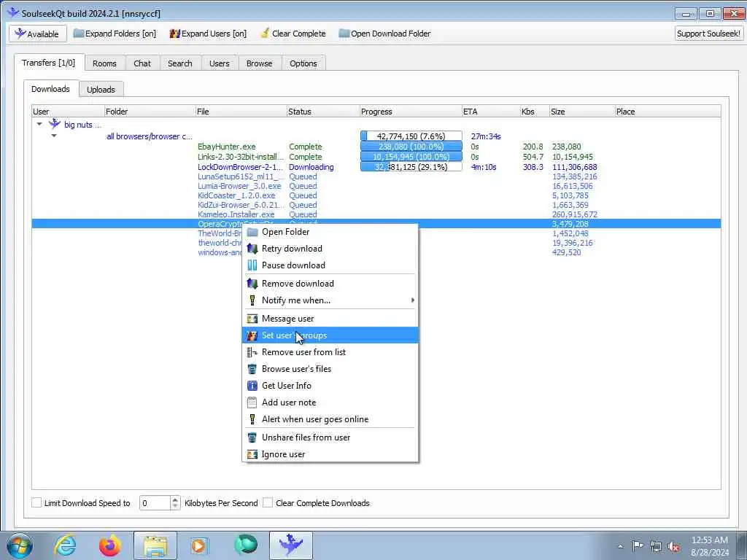This screenshot has height=560, width=747.
Task: Click the Set user's groups icon
Action: tap(252, 335)
